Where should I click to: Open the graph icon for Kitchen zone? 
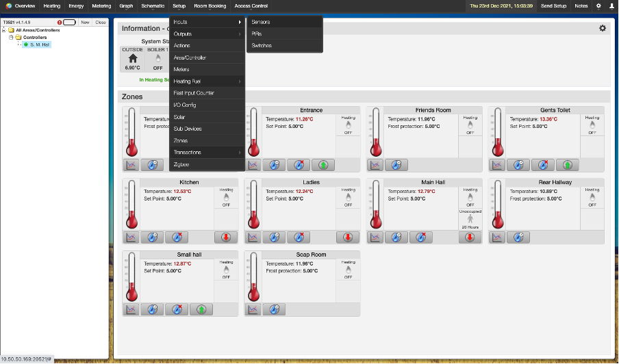[131, 237]
